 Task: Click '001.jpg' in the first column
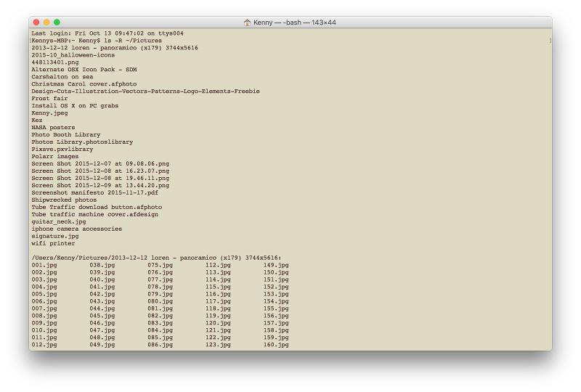pos(44,265)
